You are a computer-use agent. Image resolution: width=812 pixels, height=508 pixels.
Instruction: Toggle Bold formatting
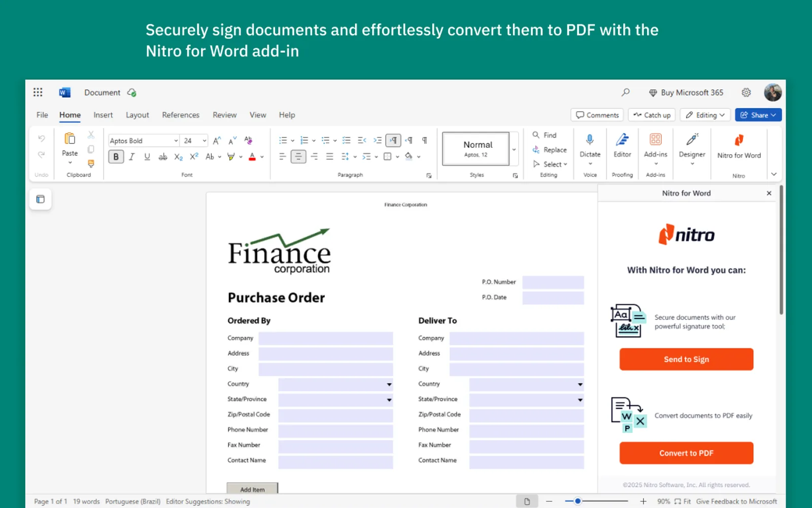pos(116,157)
